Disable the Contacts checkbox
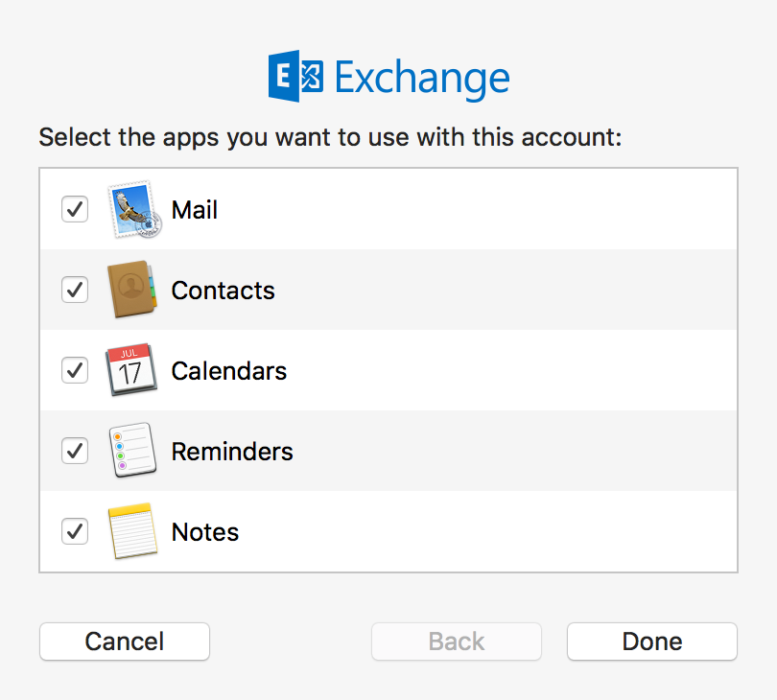The image size is (777, 700). click(x=75, y=290)
